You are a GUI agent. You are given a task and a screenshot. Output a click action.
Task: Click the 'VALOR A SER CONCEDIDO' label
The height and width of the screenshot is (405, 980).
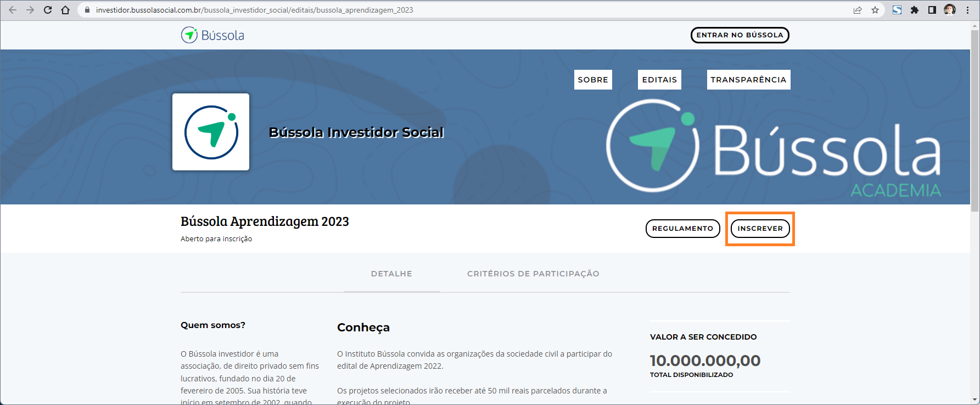coord(703,337)
